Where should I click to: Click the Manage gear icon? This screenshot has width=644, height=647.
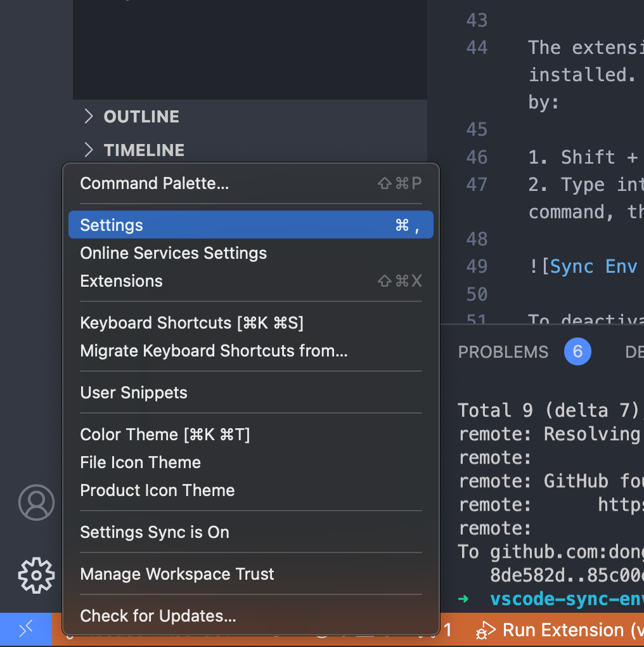[x=36, y=575]
